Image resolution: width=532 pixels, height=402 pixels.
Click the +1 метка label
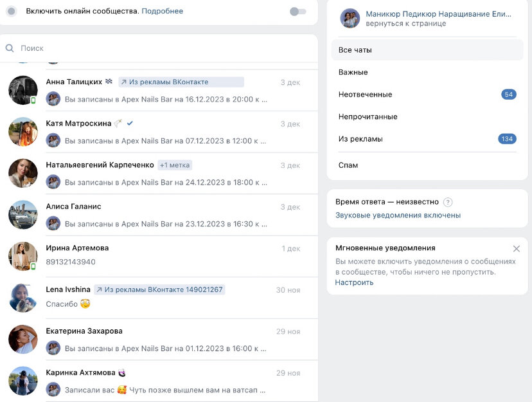(x=175, y=165)
